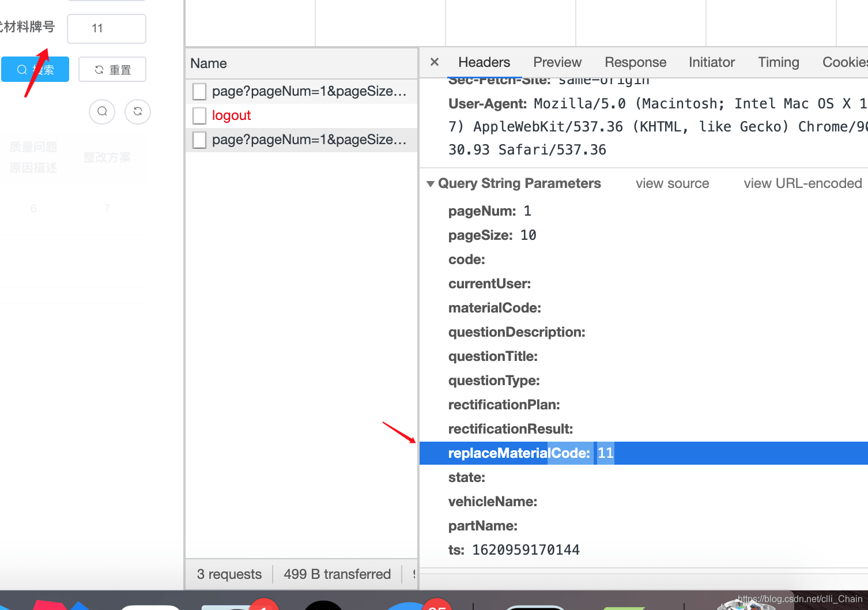Collapse Query String Parameters section
This screenshot has height=610, width=868.
(431, 184)
